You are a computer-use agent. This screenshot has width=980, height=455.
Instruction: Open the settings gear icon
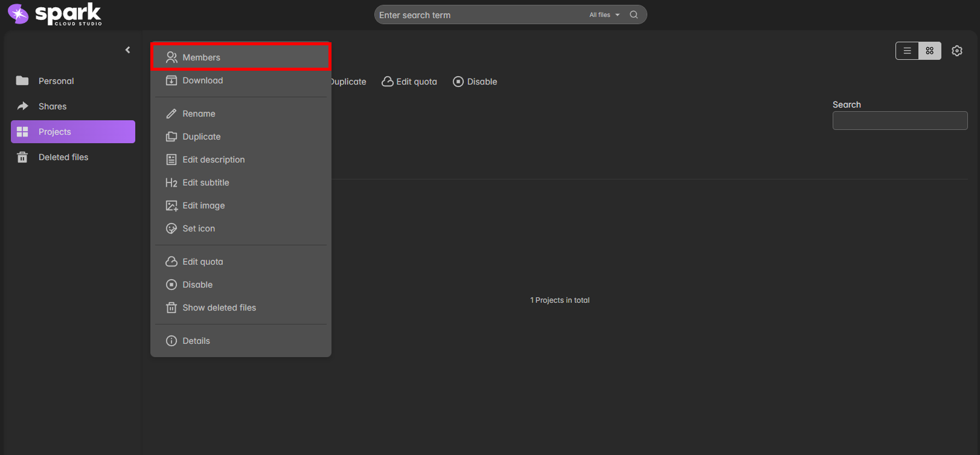click(x=956, y=51)
